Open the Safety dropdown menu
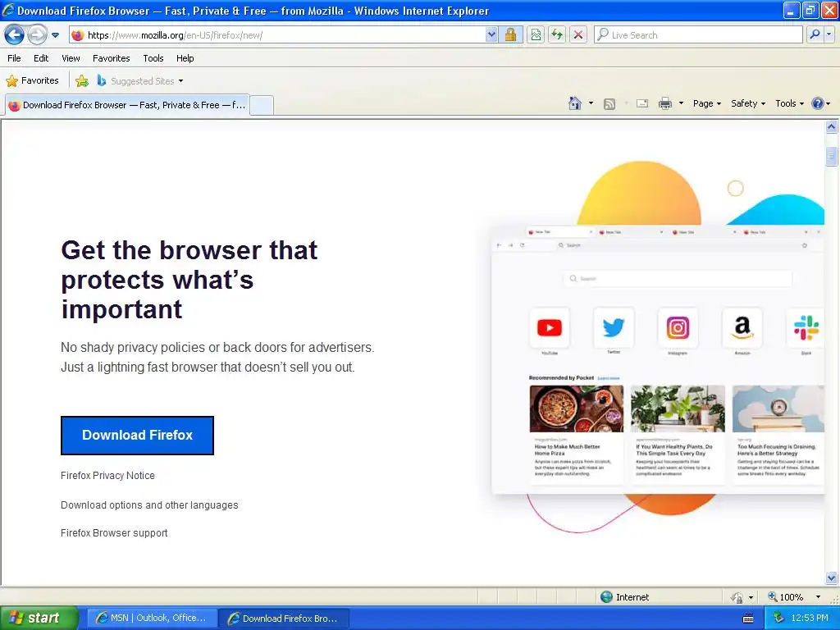 pos(748,103)
